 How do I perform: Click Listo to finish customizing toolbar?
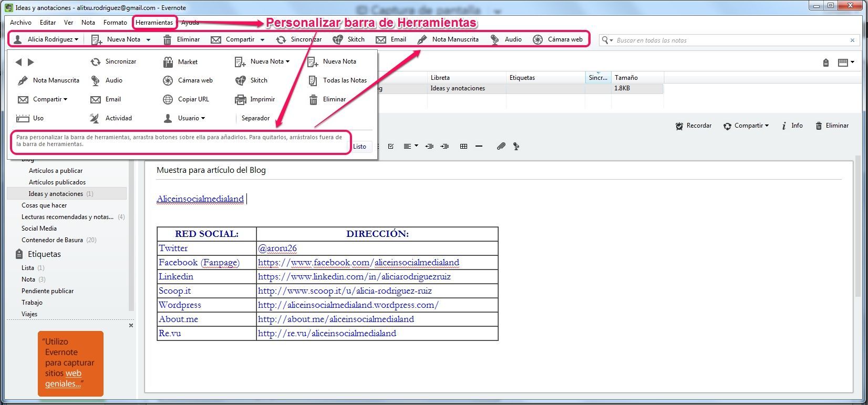click(x=360, y=147)
